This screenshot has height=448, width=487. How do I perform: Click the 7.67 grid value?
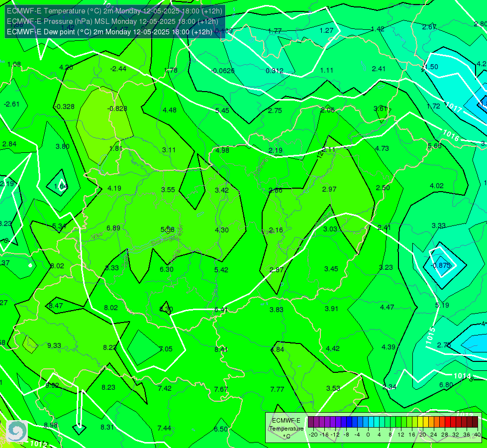tap(221, 389)
